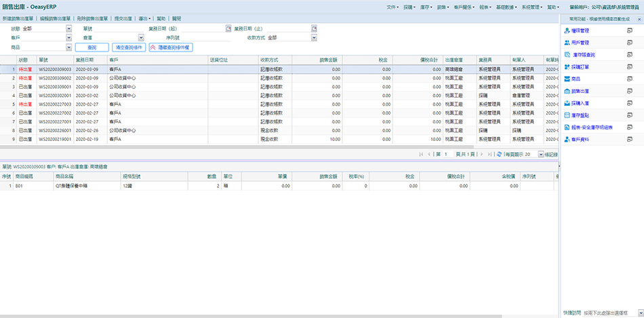The width and height of the screenshot is (644, 318).
Task: Open the 採購 top menu
Action: coord(409,5)
